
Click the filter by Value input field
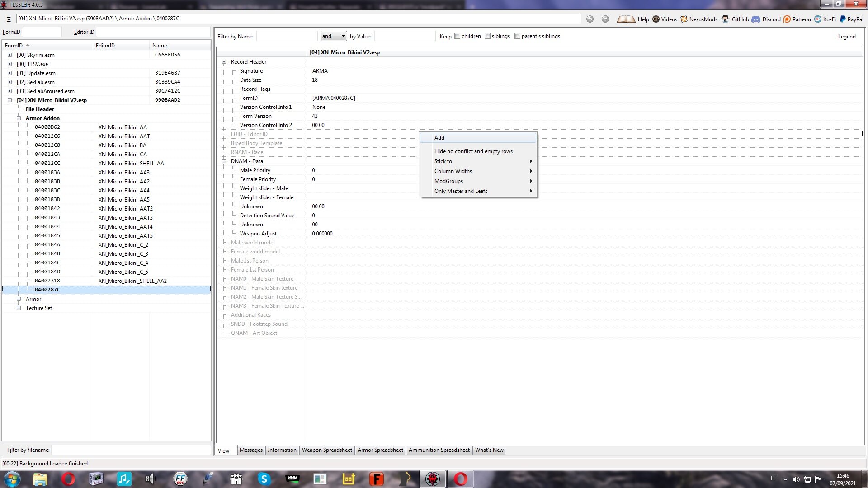[x=405, y=36]
